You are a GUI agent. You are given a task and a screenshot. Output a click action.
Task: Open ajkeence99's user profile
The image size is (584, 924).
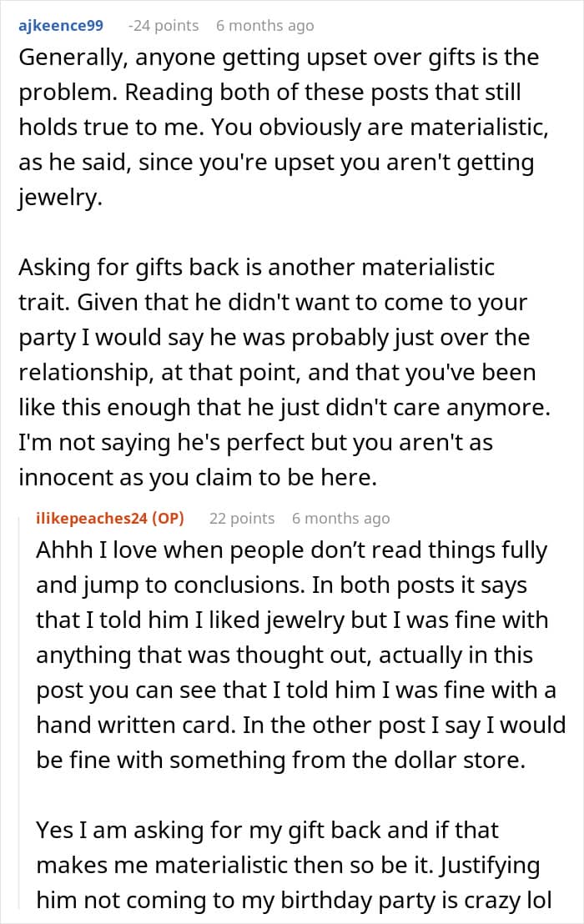(60, 26)
